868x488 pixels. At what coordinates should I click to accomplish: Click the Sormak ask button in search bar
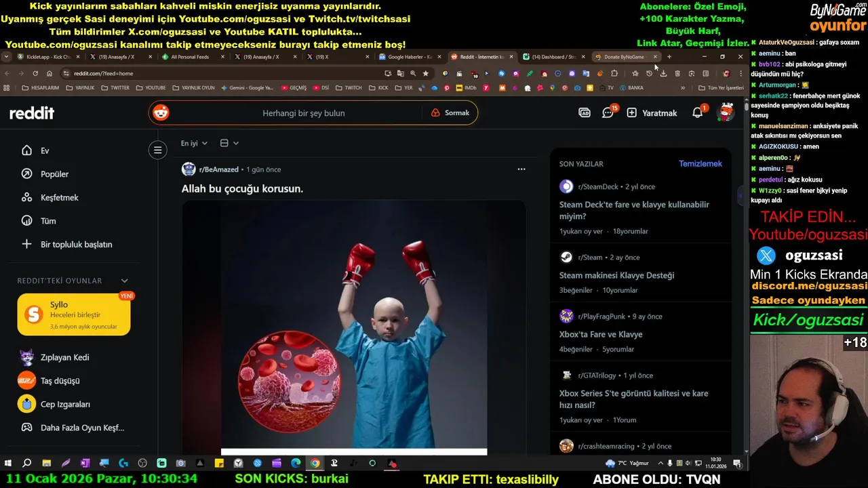tap(450, 113)
